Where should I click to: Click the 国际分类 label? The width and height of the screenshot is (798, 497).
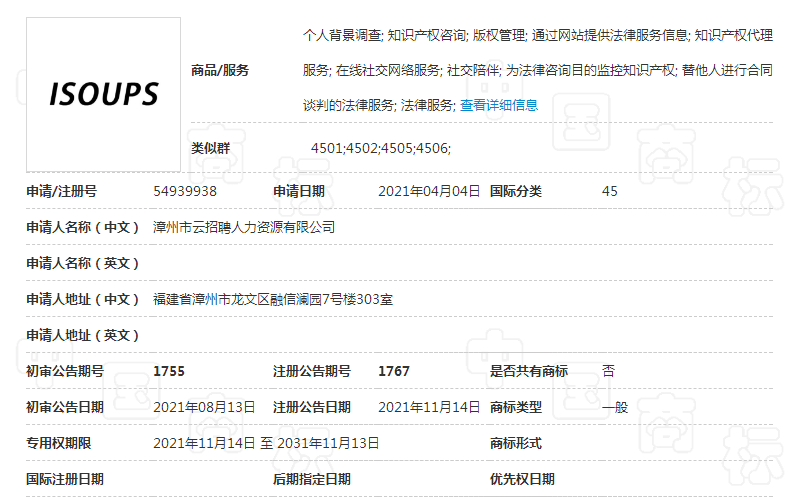click(x=516, y=191)
